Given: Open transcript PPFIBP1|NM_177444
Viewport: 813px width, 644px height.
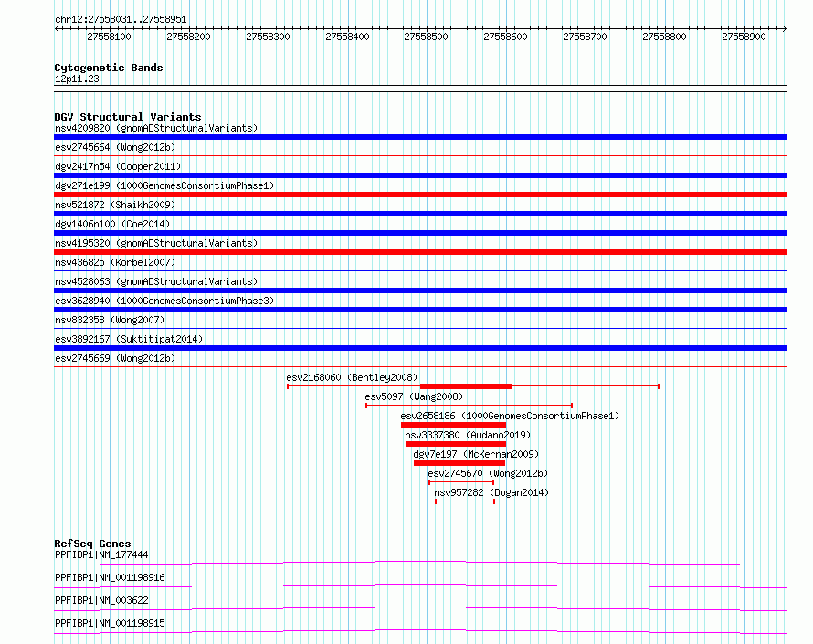Looking at the screenshot, I should 101,554.
